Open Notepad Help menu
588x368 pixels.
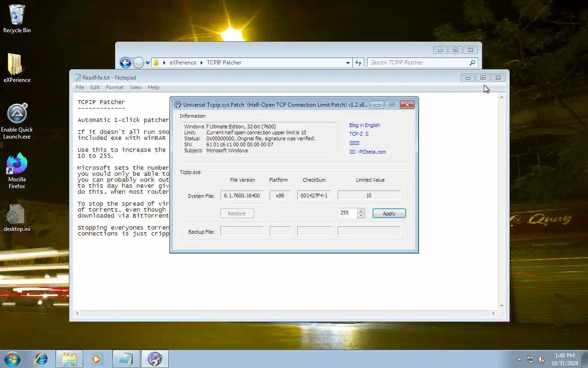point(153,87)
